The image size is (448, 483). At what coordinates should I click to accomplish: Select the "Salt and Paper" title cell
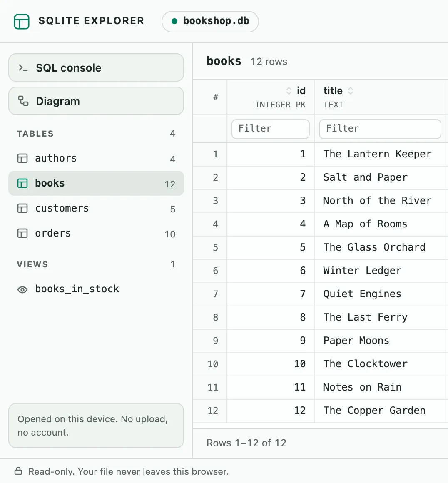click(x=381, y=178)
